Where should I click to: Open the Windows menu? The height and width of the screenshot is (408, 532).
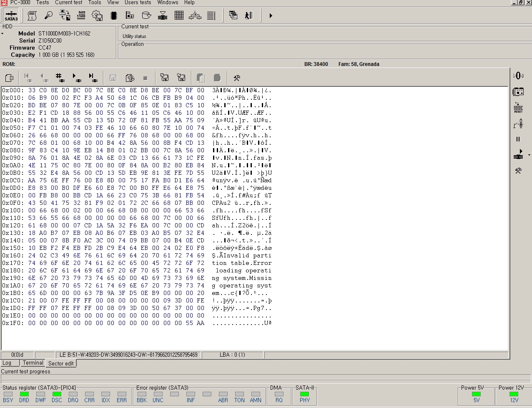tap(168, 3)
